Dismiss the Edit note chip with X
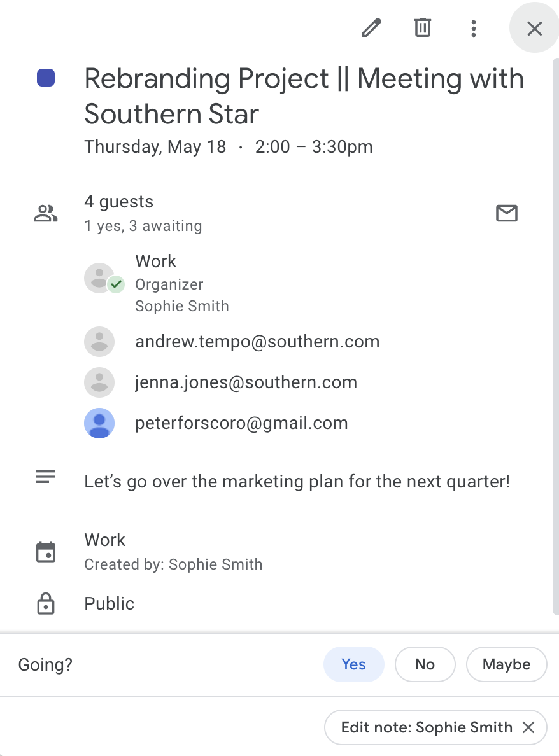The width and height of the screenshot is (559, 756). coord(528,727)
